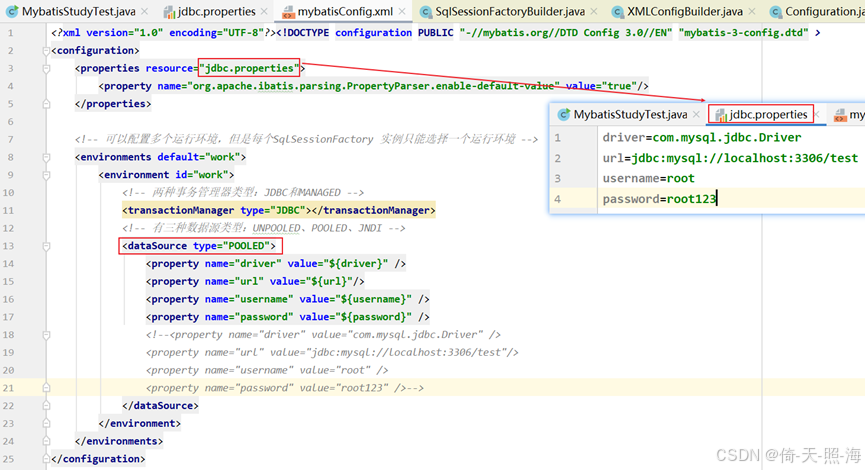This screenshot has height=470, width=865.
Task: Click the XML icon on inset window's cut-off tab
Action: (840, 115)
